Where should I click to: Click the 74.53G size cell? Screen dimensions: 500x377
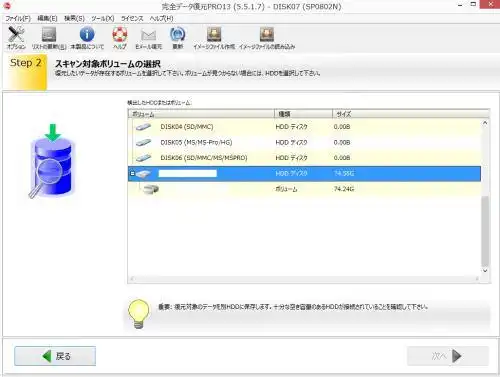pyautogui.click(x=344, y=174)
